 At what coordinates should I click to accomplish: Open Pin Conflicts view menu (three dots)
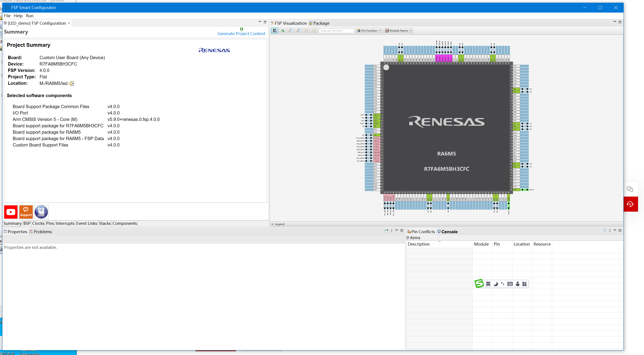click(610, 231)
